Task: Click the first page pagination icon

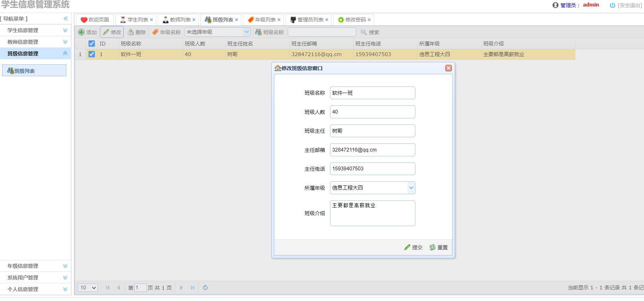Action: click(108, 288)
